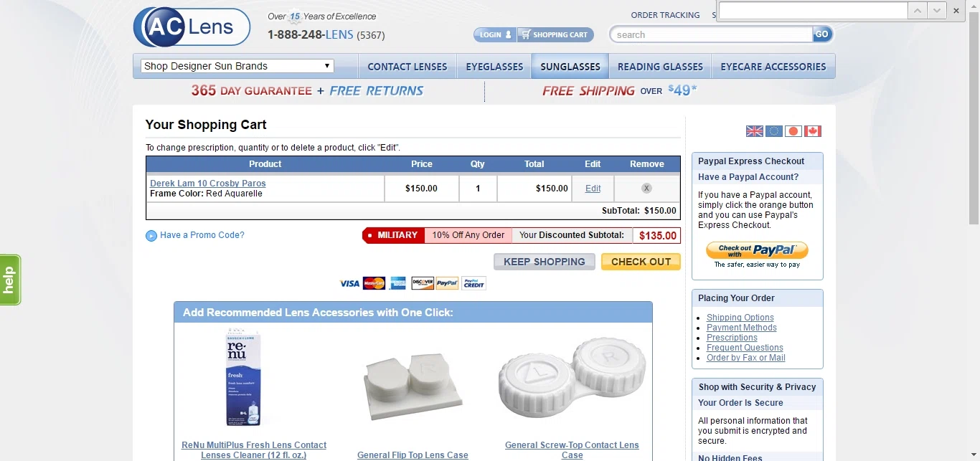Click the CHECK OUT button

pos(641,262)
